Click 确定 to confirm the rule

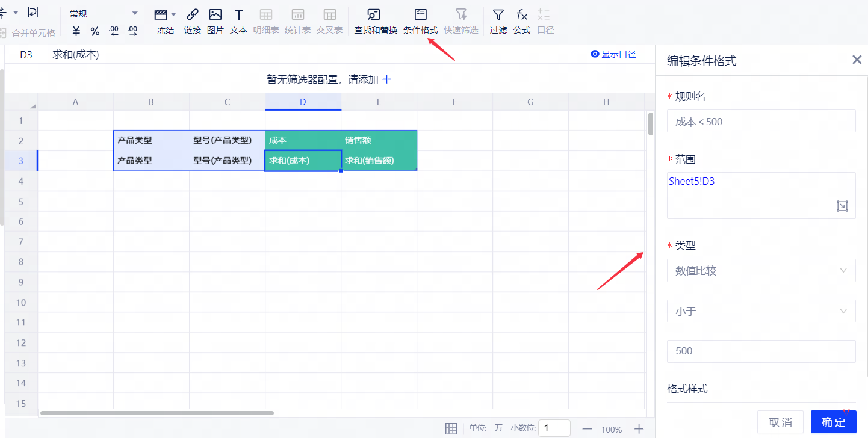point(833,422)
